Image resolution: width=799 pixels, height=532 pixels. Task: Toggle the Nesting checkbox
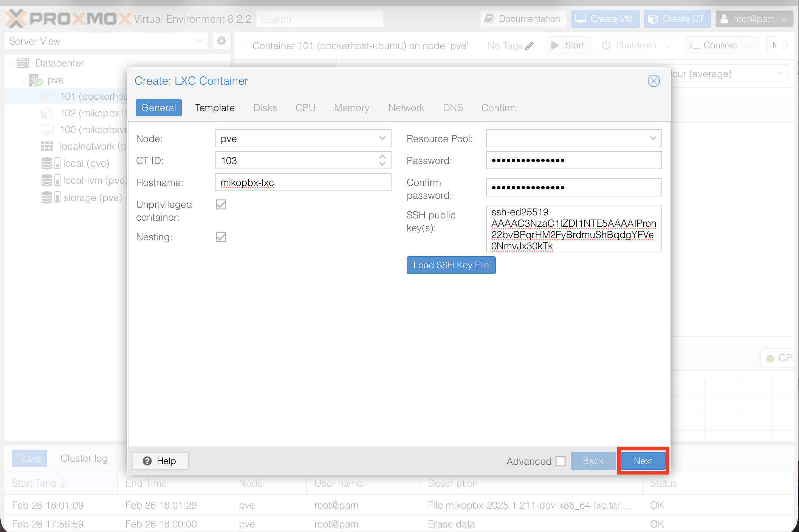click(221, 237)
